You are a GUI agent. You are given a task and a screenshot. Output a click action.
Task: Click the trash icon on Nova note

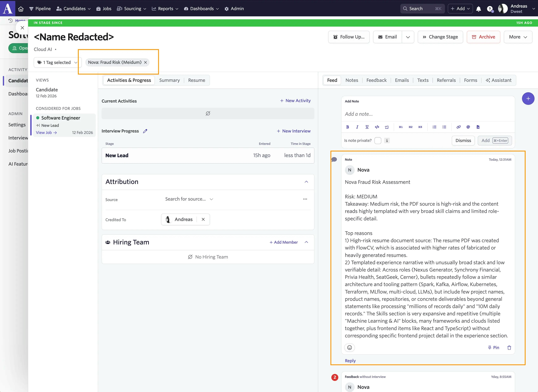click(x=509, y=348)
